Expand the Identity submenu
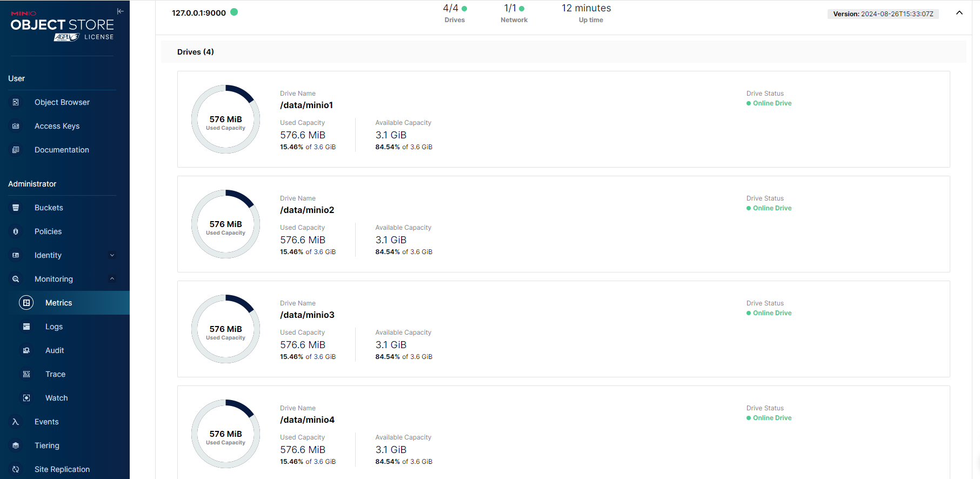The image size is (980, 479). tap(112, 255)
